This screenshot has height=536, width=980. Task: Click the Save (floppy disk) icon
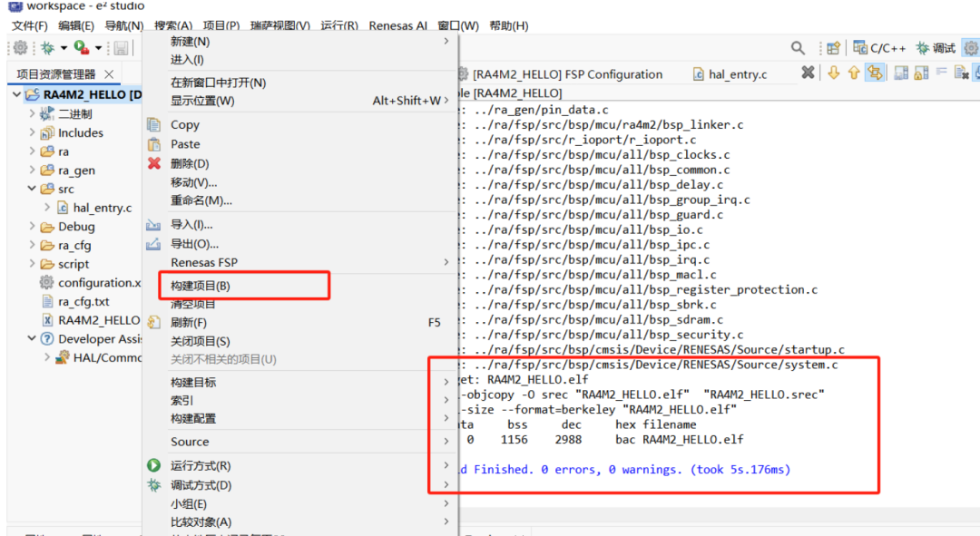coord(121,48)
